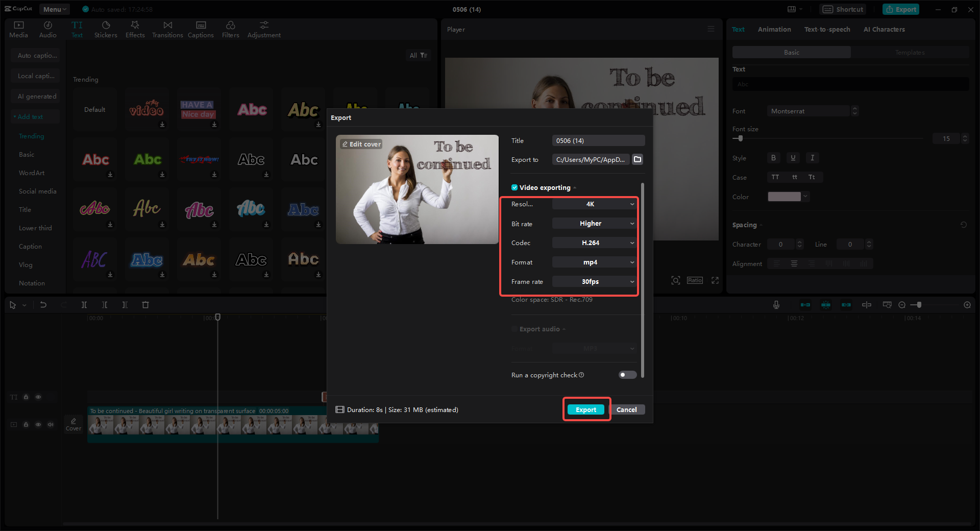
Task: Cancel the export dialog
Action: (x=627, y=409)
